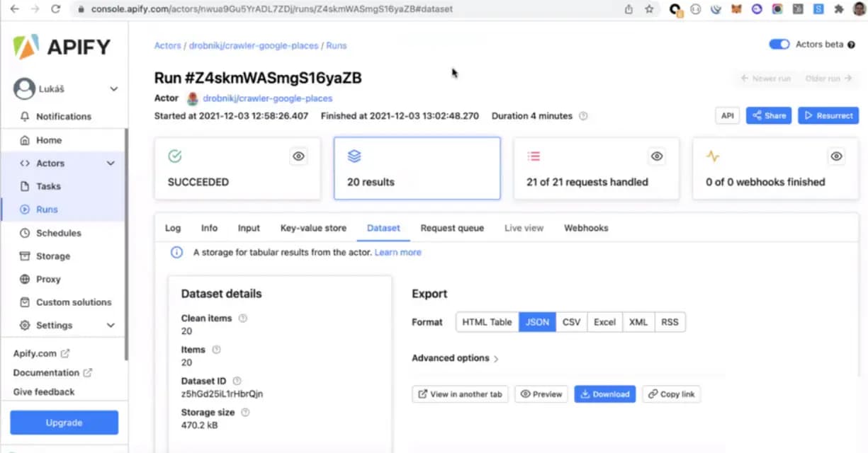This screenshot has width=868, height=453.
Task: Open the Notifications bell icon
Action: 24,116
